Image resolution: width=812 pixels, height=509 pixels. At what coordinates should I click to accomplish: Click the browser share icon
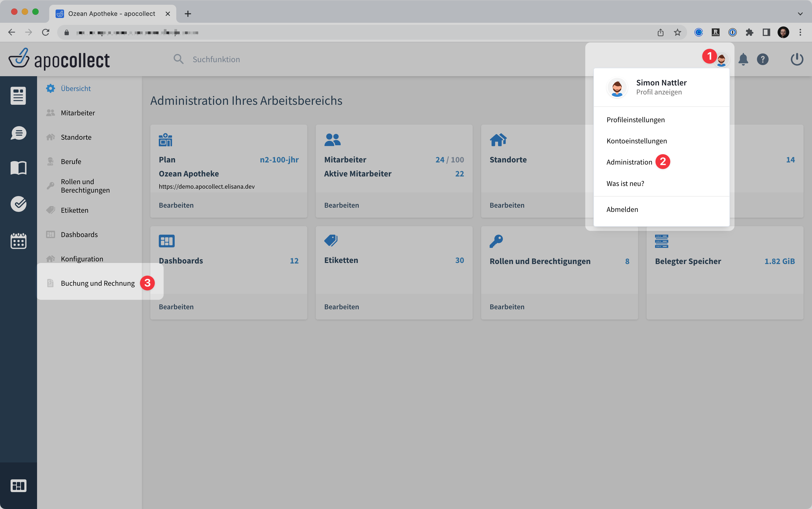[660, 32]
